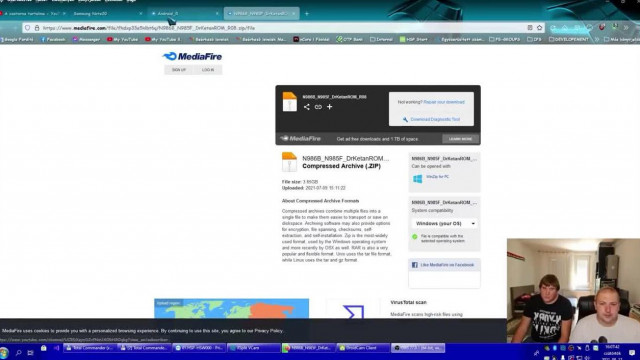Copy link using the chain link icon
The height and width of the screenshot is (360, 640).
318,107
